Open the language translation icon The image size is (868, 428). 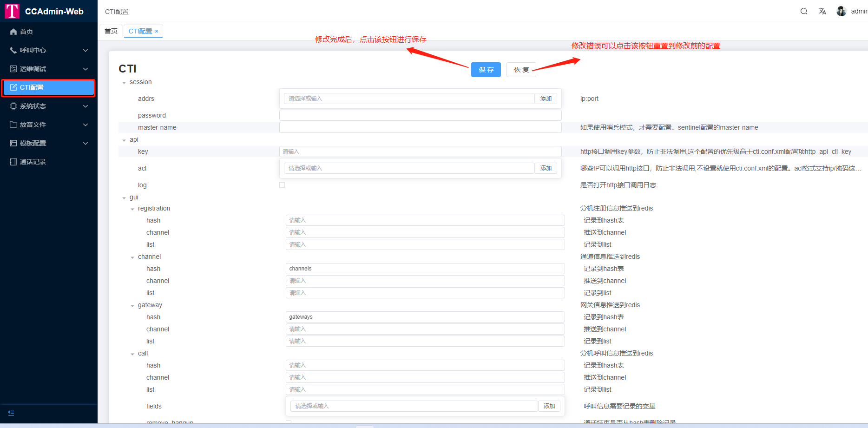[x=822, y=11]
